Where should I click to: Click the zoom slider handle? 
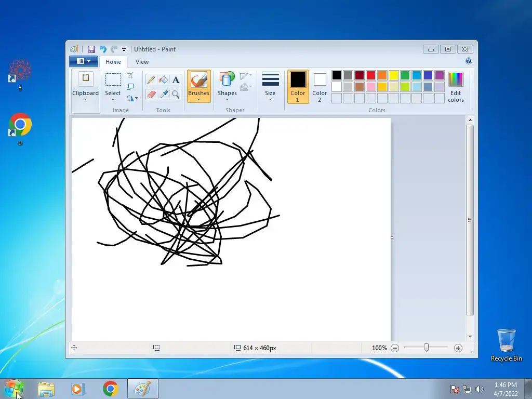(x=426, y=348)
